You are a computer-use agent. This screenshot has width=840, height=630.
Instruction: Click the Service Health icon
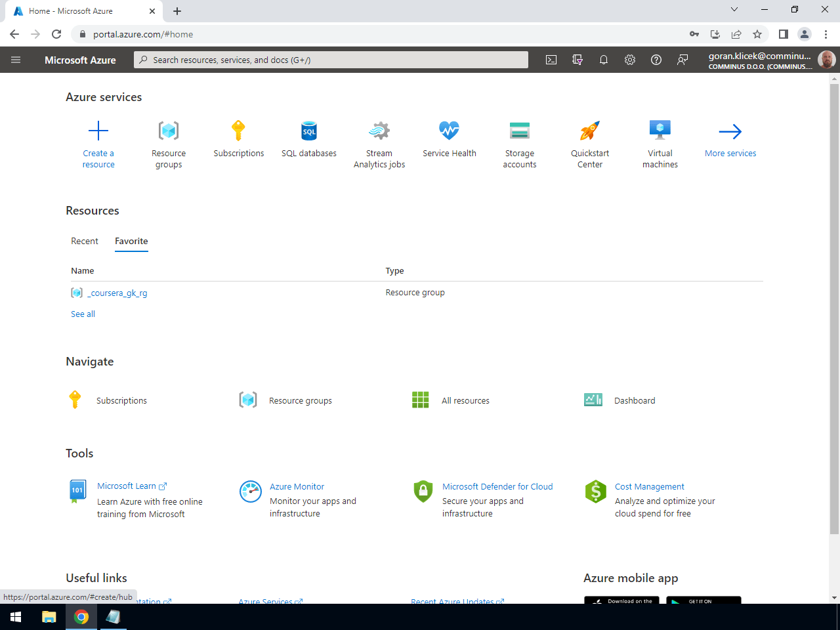tap(449, 130)
